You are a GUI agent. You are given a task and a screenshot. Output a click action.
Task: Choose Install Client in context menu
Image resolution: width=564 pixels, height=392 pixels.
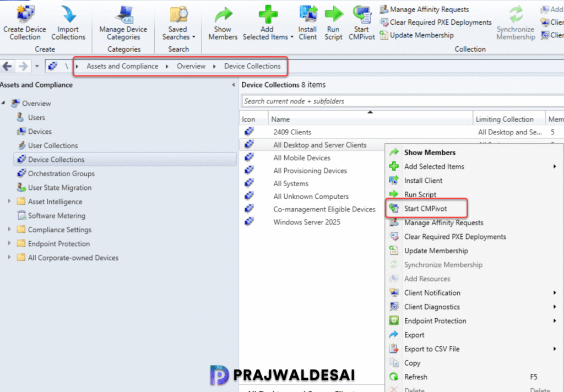coord(473,181)
